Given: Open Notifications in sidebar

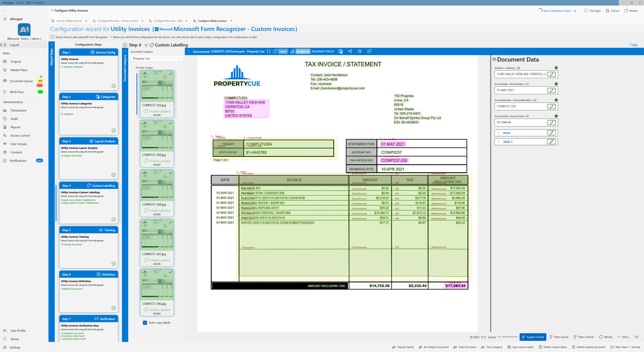Looking at the screenshot, I should point(18,161).
